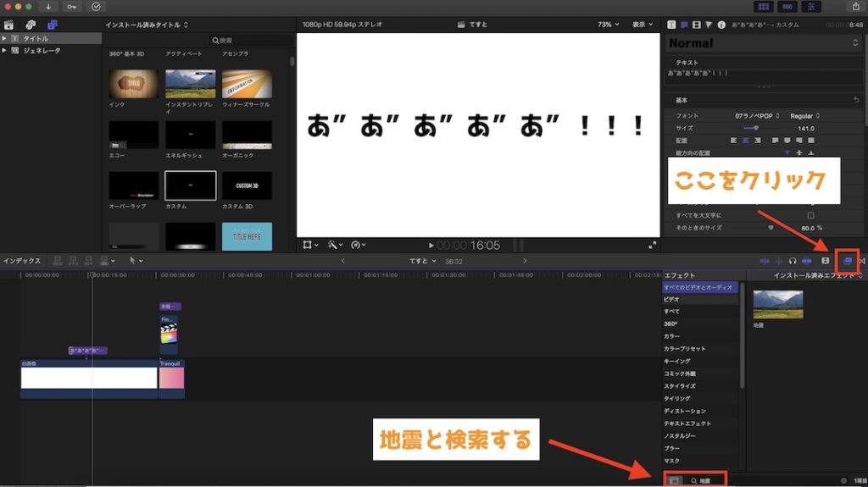
Task: Click the import media arrow icon
Action: point(48,7)
